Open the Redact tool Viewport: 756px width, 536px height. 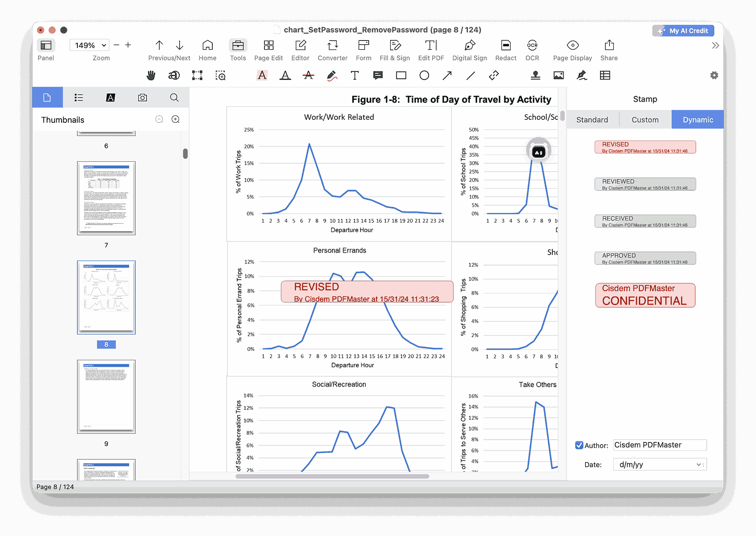pos(506,50)
